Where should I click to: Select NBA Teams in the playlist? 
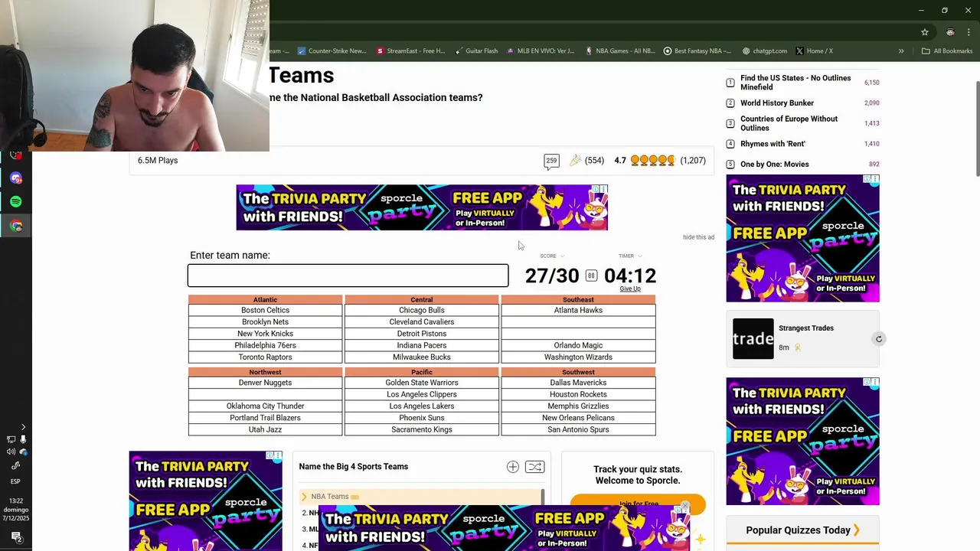(330, 497)
